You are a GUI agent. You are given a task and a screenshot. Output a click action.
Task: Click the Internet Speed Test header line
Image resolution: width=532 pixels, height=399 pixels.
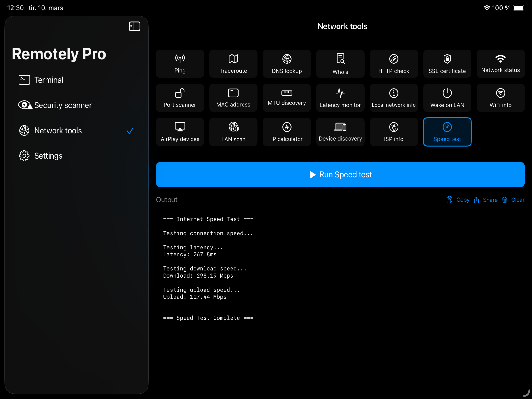pyautogui.click(x=208, y=219)
